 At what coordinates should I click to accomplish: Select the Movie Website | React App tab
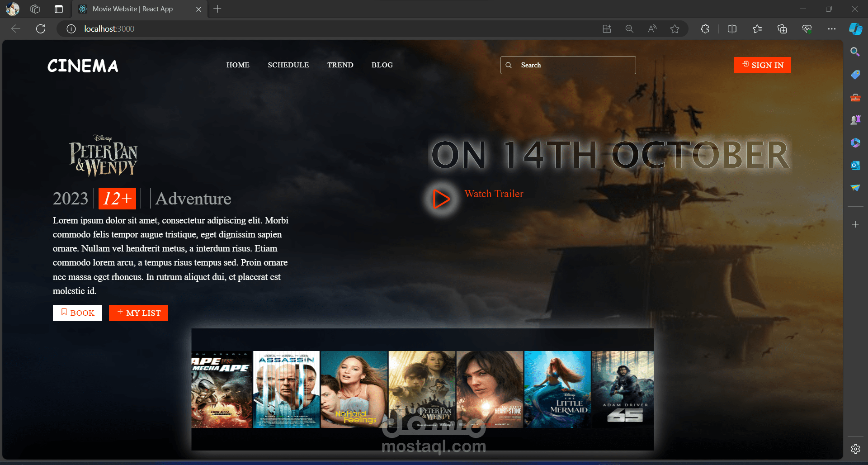(139, 9)
